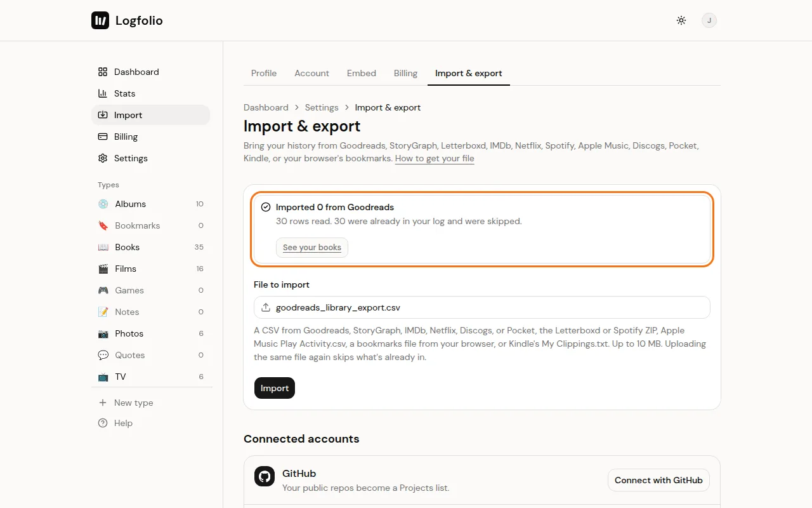This screenshot has width=812, height=508.
Task: Click the Films count 16
Action: pyautogui.click(x=200, y=269)
